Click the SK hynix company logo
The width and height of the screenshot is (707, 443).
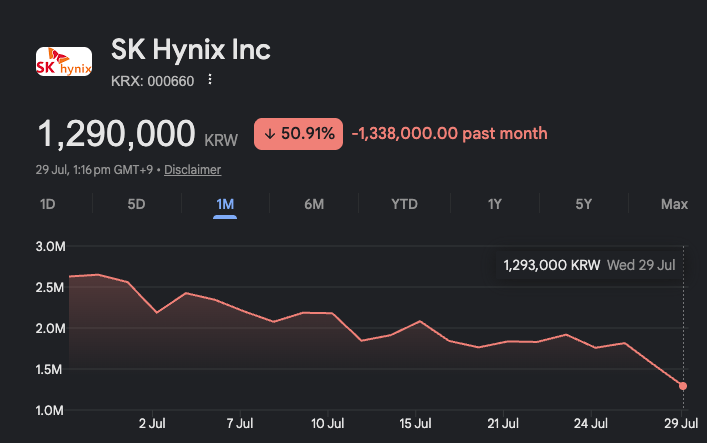pyautogui.click(x=64, y=61)
